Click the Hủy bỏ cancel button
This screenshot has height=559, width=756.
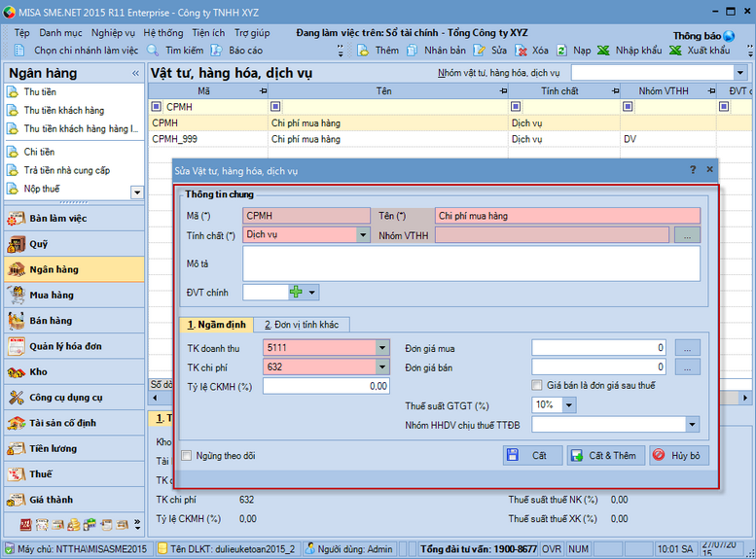[x=679, y=455]
